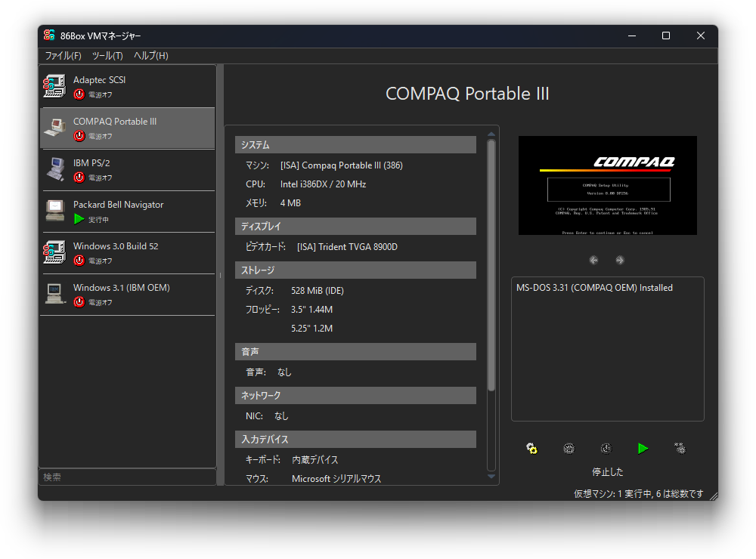This screenshot has width=756, height=559.
Task: Open the ヘルプ(H) menu
Action: 151,55
